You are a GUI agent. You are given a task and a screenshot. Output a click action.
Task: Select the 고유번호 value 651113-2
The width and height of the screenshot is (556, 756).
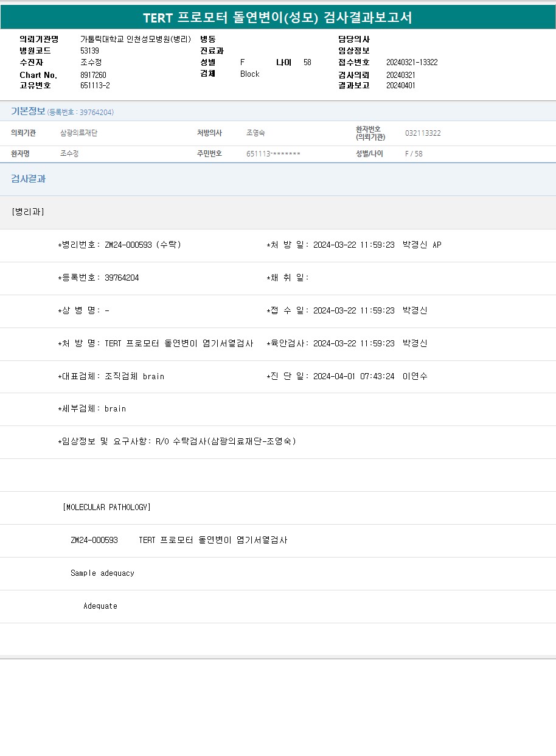(x=95, y=85)
